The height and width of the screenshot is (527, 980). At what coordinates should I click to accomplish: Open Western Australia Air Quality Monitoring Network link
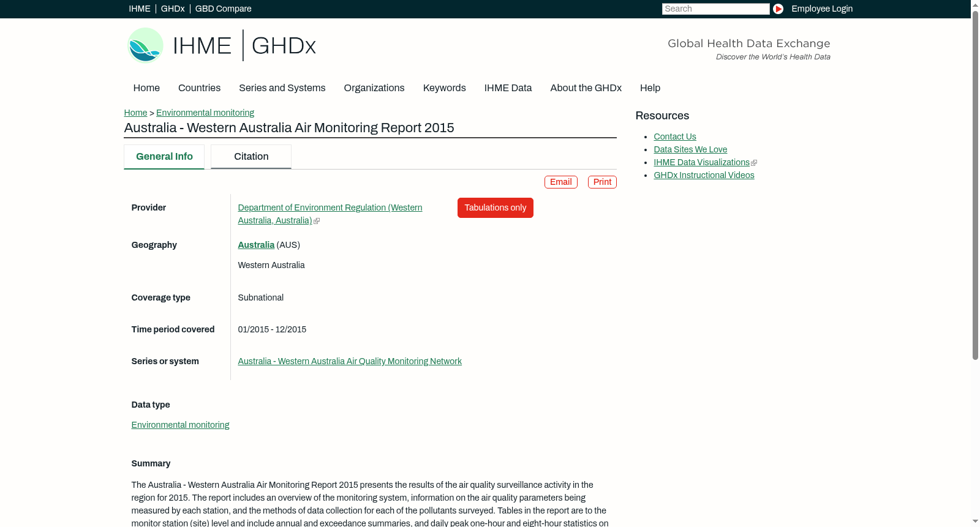[x=350, y=361]
